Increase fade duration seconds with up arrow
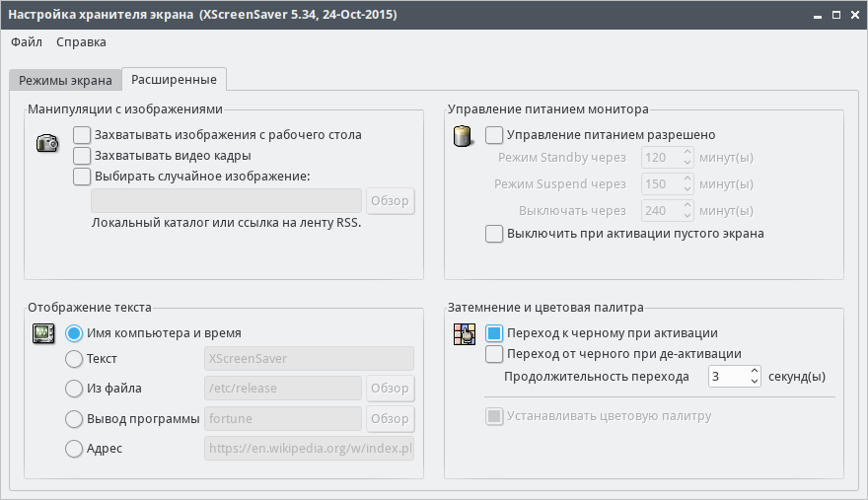Screen dimensions: 868x500 tap(755, 371)
